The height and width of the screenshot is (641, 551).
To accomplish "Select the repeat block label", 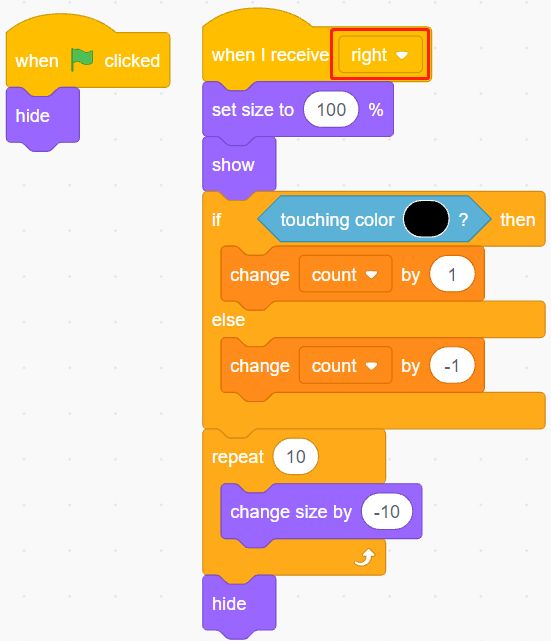I will point(237,457).
